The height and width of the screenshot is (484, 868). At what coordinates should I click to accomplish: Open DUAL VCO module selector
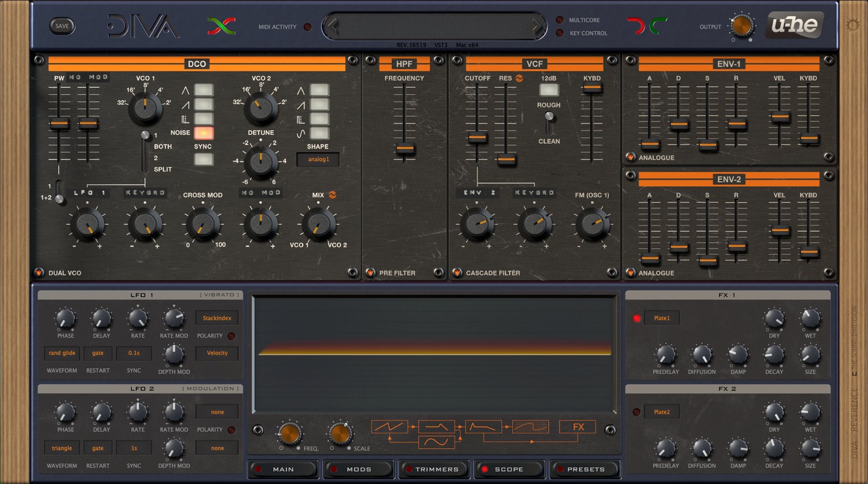39,272
